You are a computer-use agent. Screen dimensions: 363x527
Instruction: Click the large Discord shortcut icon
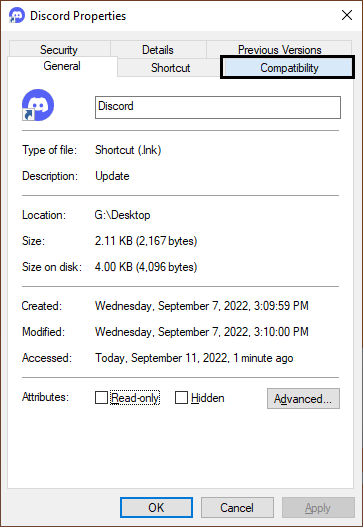point(38,105)
